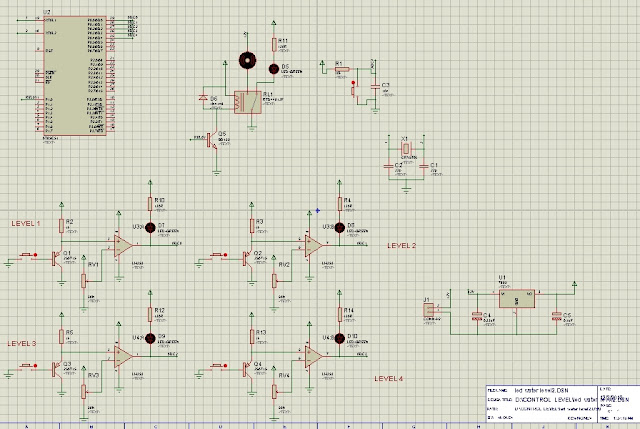Select op-amp U4:A in Level 3
The image size is (640, 429).
click(x=123, y=357)
